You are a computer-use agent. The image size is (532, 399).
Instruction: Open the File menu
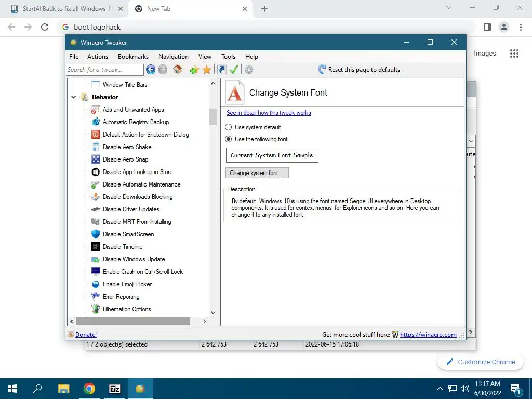point(74,57)
